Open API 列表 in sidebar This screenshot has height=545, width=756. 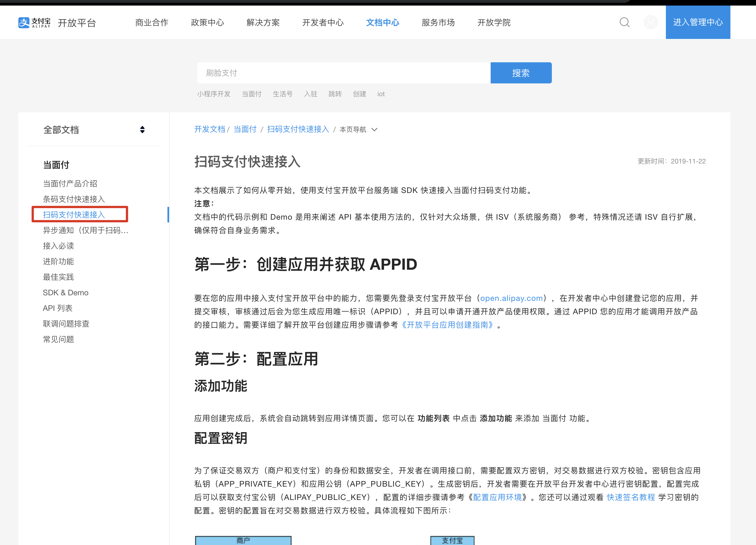57,308
